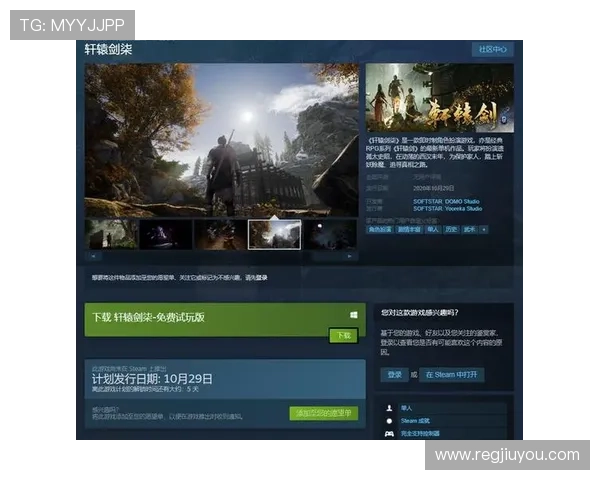This screenshot has height=480, width=600.
Task: Expand more tags with the plus button
Action: click(484, 229)
